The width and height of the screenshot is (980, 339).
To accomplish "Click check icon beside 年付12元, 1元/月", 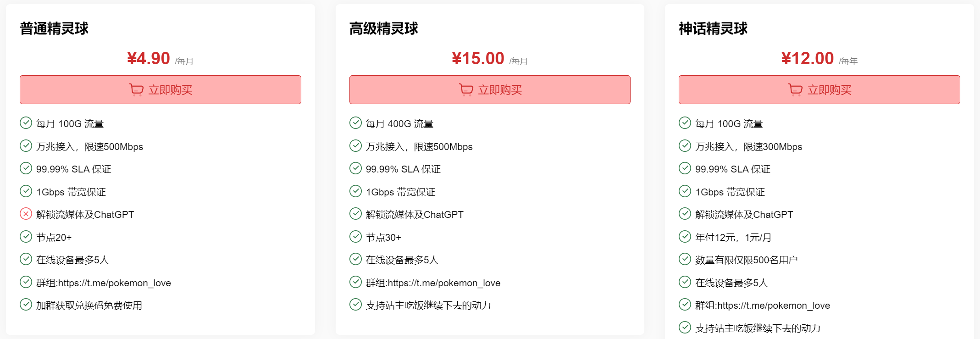I will click(685, 237).
